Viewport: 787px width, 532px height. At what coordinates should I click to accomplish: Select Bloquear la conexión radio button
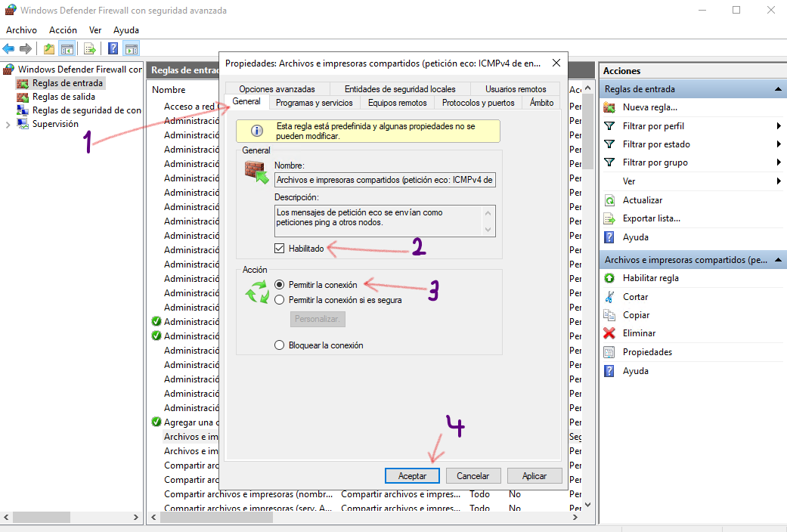point(280,345)
